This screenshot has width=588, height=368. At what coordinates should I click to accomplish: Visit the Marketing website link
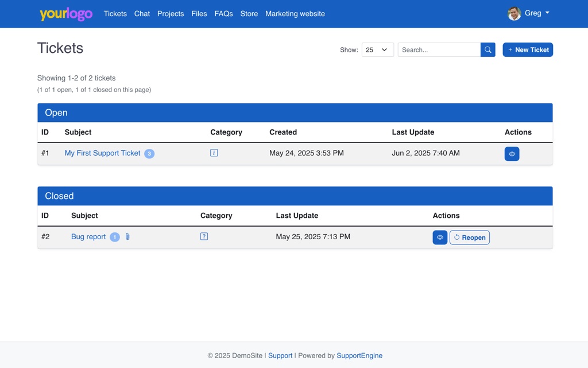[295, 14]
